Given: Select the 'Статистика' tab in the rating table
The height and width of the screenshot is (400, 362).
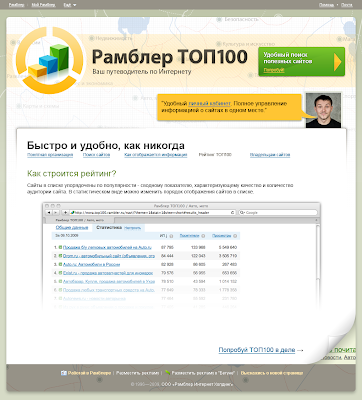Looking at the screenshot, I should [109, 228].
